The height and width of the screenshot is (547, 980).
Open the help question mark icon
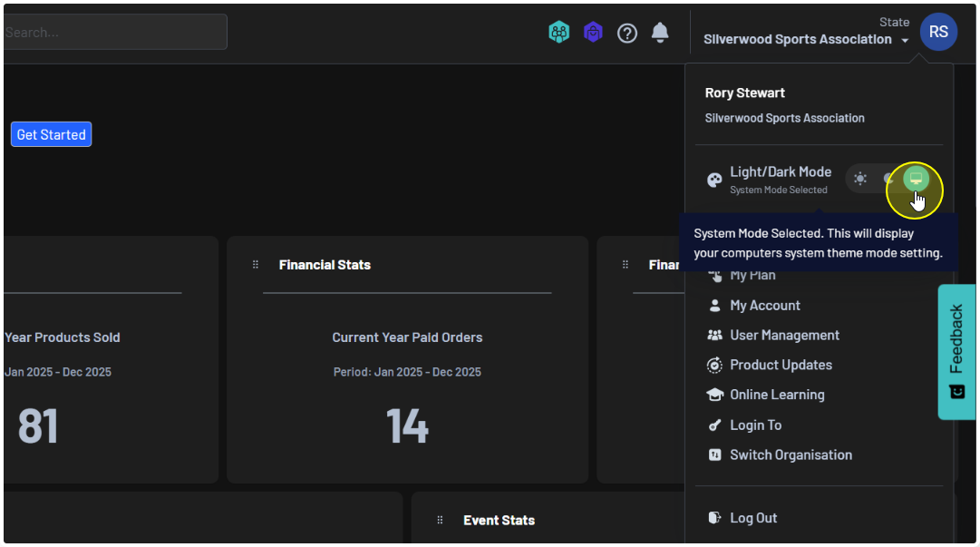pyautogui.click(x=627, y=33)
